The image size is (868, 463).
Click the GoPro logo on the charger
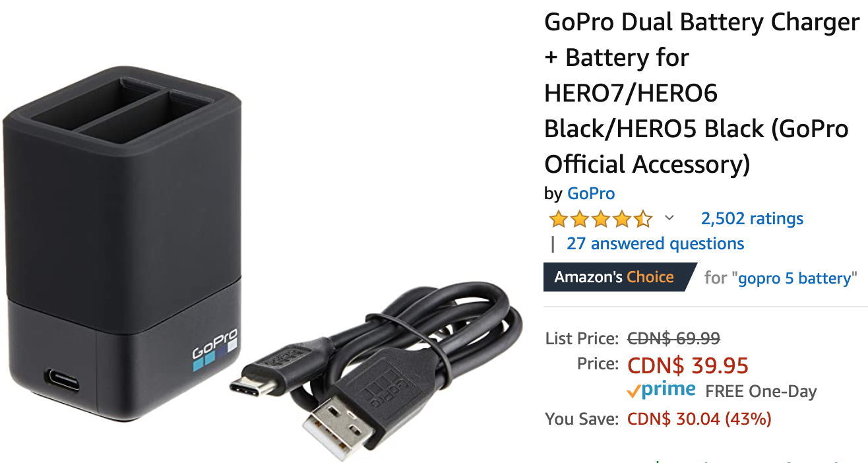[x=214, y=346]
